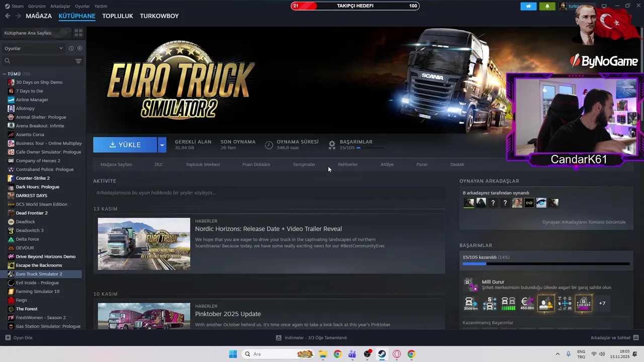Viewport: 644px width, 362px height.
Task: Open the Pazar market link
Action: point(422,164)
